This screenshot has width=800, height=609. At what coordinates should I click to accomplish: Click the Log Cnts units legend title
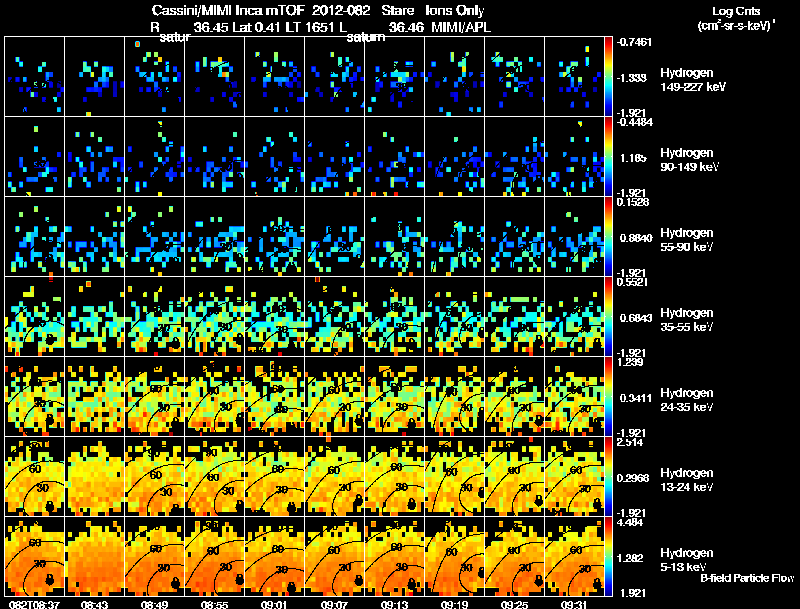[736, 18]
